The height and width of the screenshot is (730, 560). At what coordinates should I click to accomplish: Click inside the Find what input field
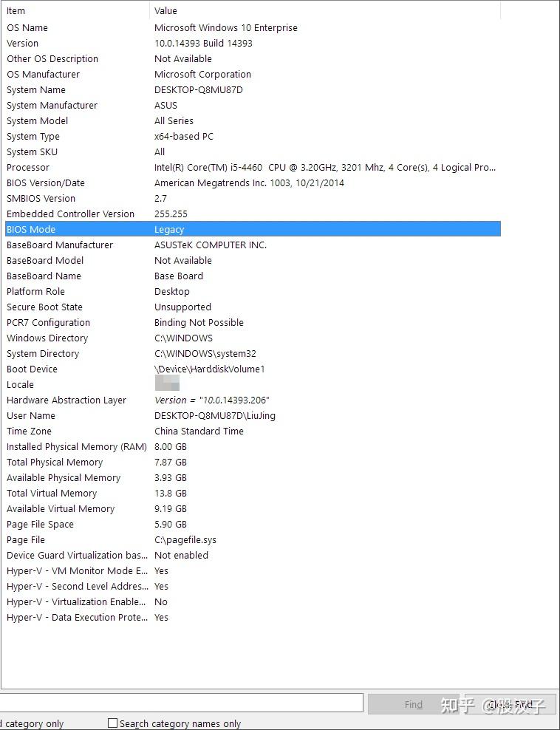181,703
